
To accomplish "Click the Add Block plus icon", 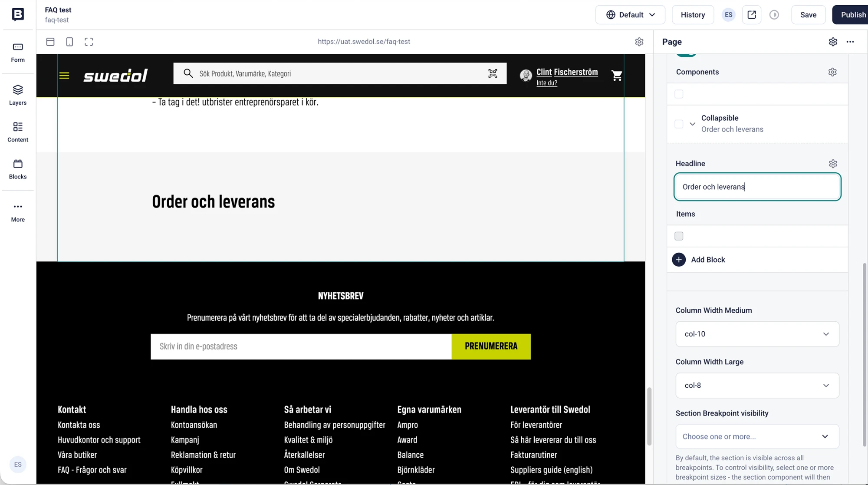I will click(679, 260).
